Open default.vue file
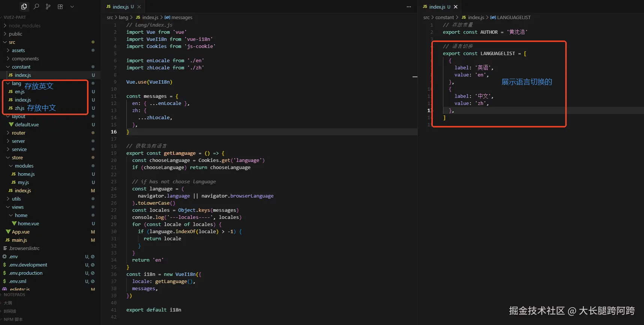 tap(50, 124)
